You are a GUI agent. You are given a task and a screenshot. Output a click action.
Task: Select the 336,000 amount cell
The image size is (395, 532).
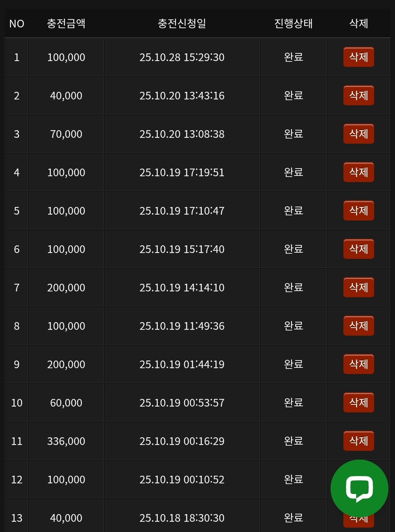[x=66, y=441]
